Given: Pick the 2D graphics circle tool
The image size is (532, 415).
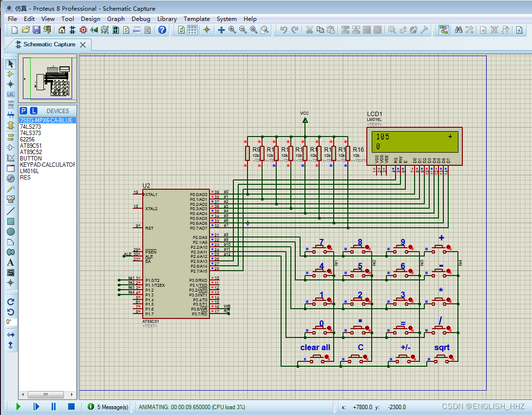Looking at the screenshot, I should pyautogui.click(x=10, y=232).
